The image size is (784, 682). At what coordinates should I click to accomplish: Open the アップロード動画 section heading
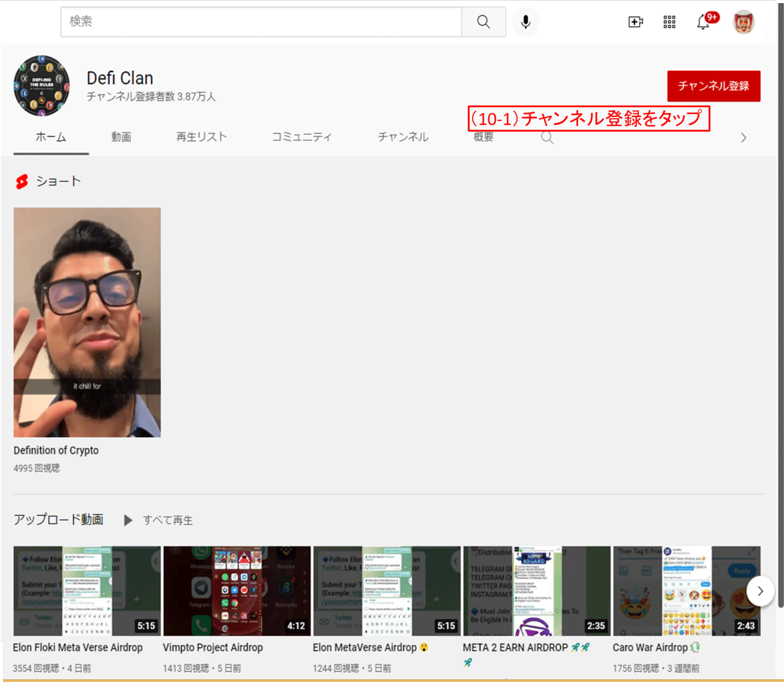click(59, 520)
